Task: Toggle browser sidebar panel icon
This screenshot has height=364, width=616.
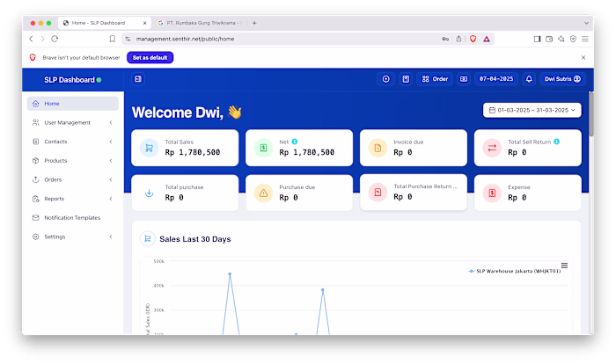Action: pyautogui.click(x=537, y=39)
